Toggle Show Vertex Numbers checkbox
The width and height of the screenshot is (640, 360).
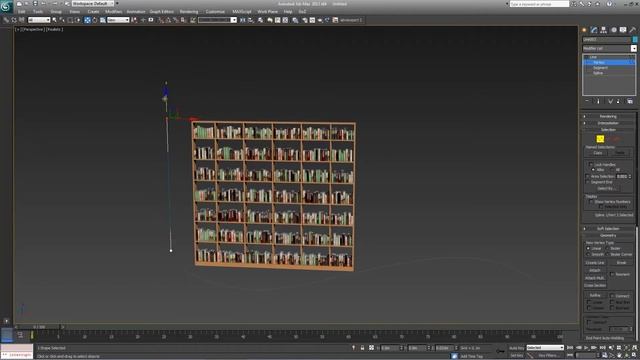pos(591,202)
